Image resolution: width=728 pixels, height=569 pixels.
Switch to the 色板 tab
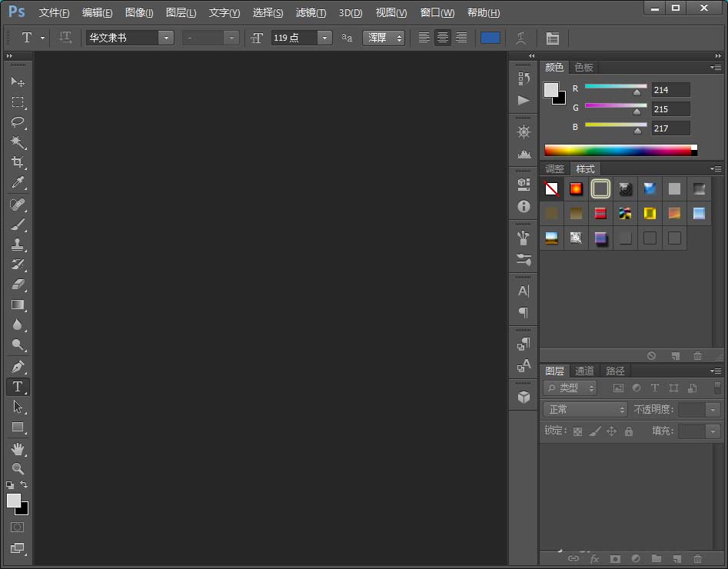click(584, 68)
